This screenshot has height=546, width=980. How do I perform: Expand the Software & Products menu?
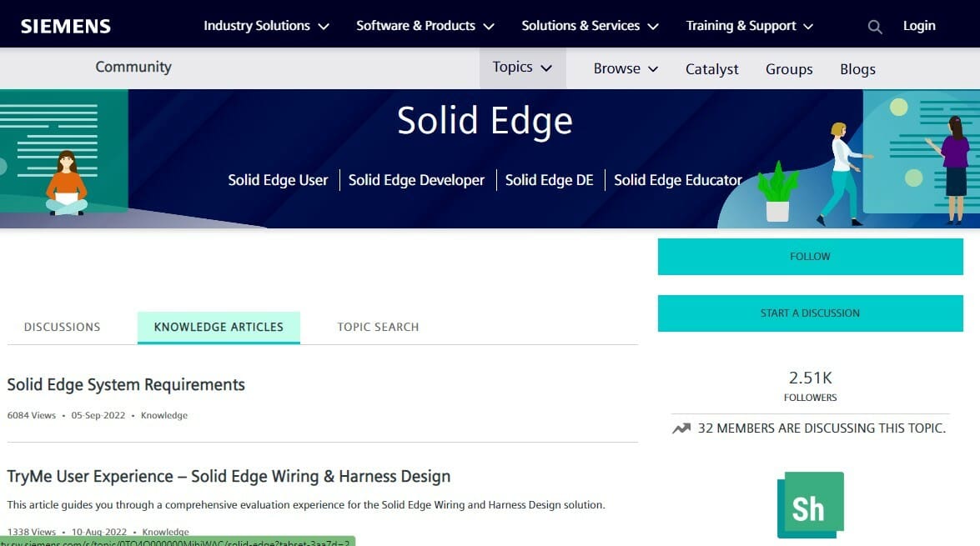pyautogui.click(x=425, y=26)
